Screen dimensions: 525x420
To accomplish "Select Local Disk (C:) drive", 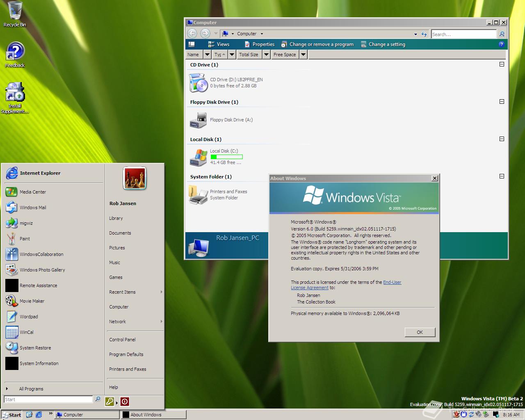I will click(216, 157).
